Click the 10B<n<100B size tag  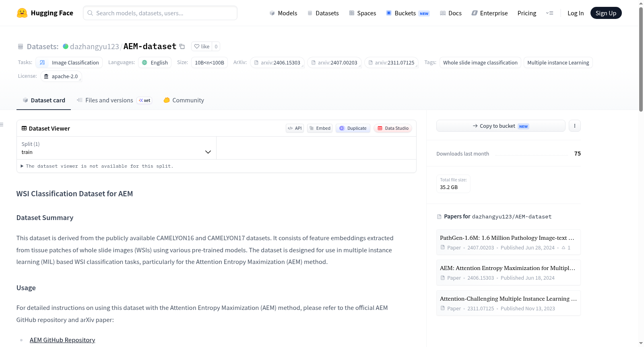coord(209,62)
